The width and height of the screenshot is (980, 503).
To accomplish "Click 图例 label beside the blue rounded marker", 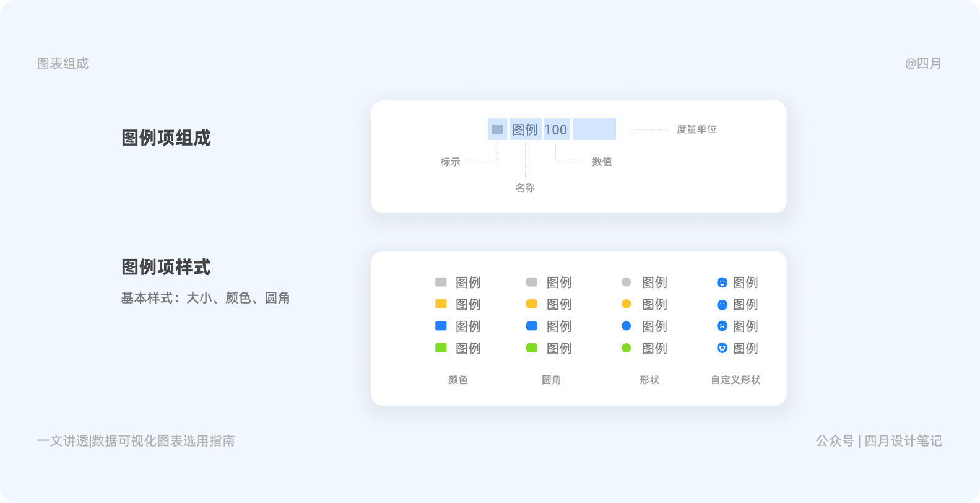I will 559,326.
